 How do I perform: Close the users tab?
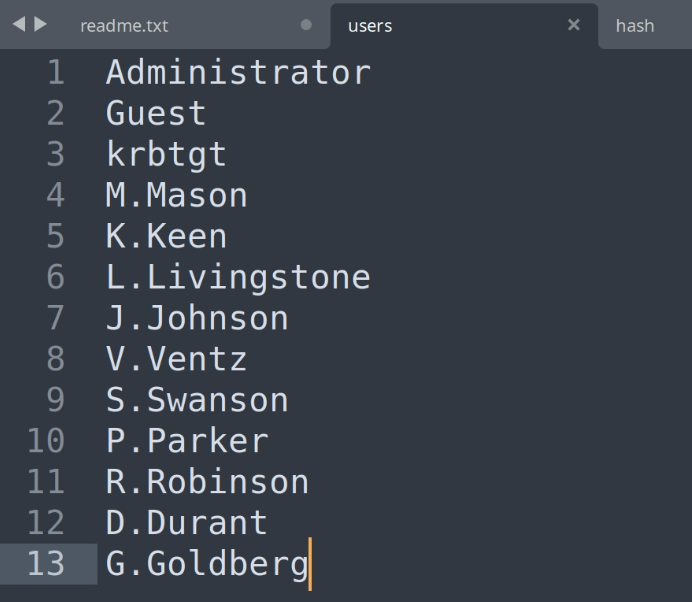click(573, 26)
